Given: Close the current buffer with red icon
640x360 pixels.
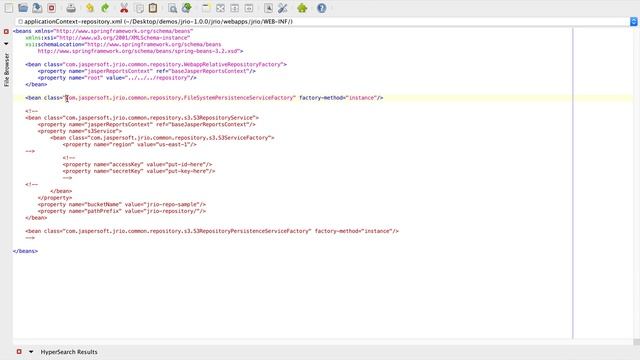Looking at the screenshot, I should [x=51, y=8].
